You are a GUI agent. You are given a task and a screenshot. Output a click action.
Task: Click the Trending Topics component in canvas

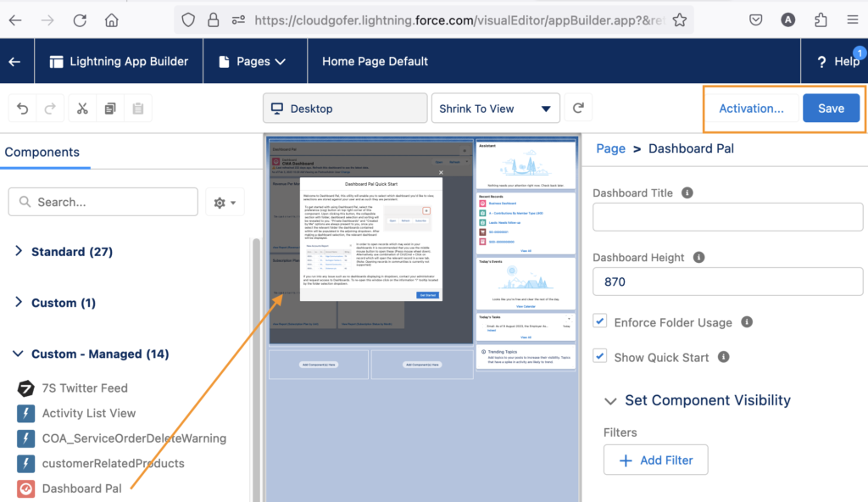pyautogui.click(x=526, y=357)
